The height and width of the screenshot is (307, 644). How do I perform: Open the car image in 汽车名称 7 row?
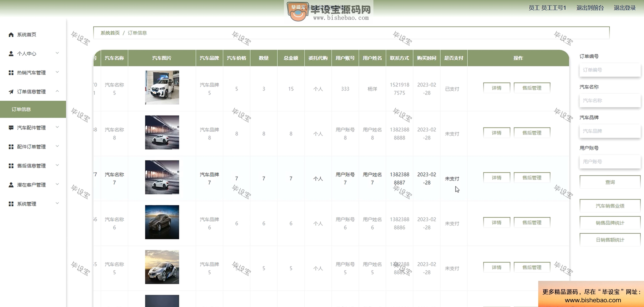[x=162, y=177]
